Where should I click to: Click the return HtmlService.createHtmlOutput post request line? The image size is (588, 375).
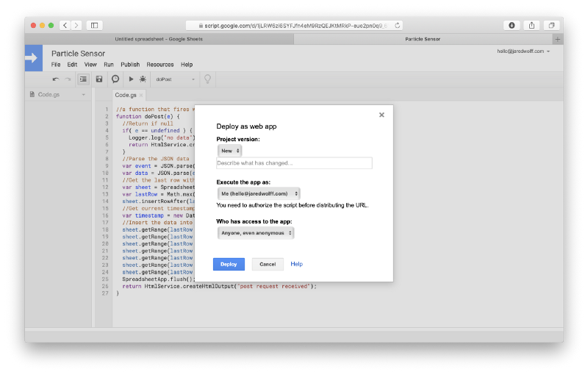(219, 286)
